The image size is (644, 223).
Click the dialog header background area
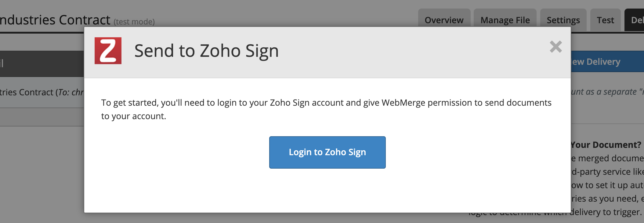(x=397, y=51)
